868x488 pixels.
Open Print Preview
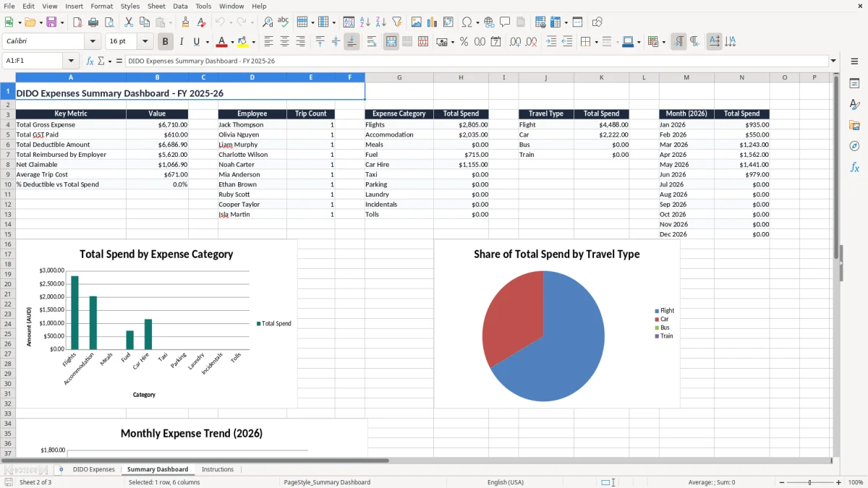[x=109, y=22]
